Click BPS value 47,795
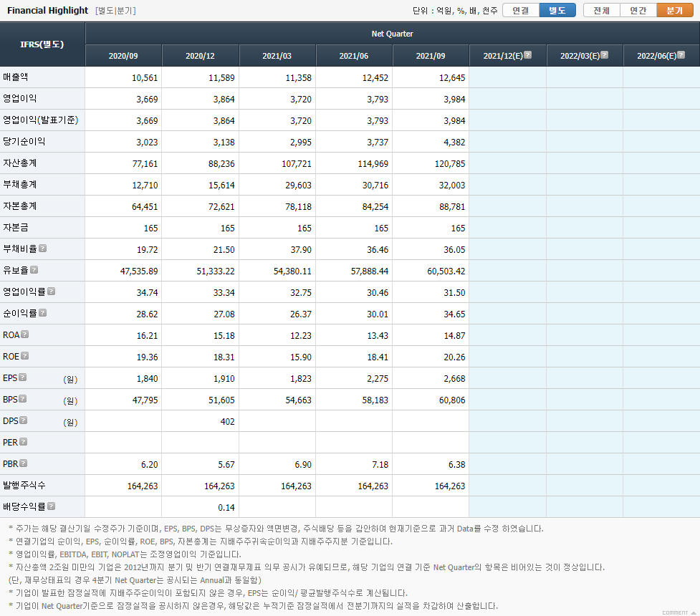The image size is (700, 616). [x=145, y=400]
